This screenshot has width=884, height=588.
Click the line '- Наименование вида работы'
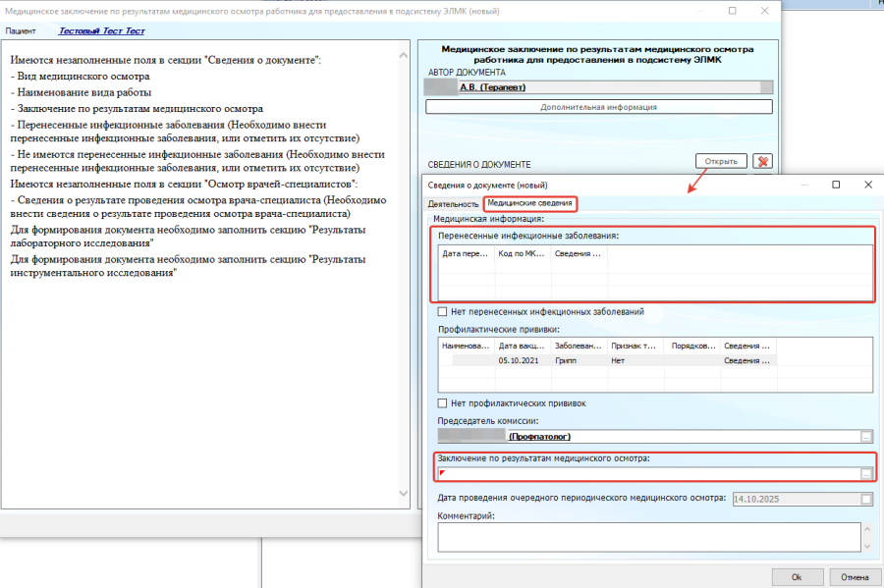(x=81, y=92)
